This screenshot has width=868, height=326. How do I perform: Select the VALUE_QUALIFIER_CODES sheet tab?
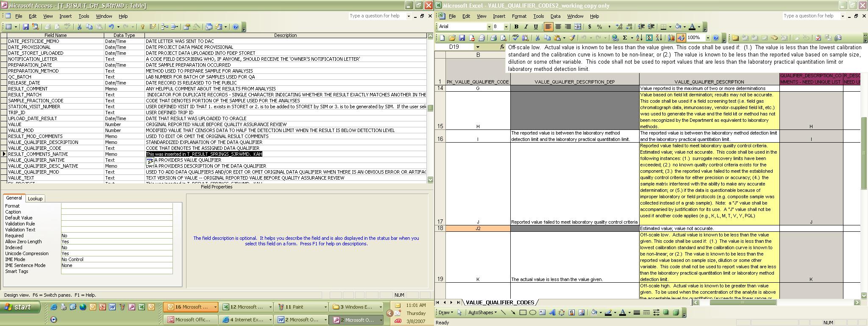point(500,302)
